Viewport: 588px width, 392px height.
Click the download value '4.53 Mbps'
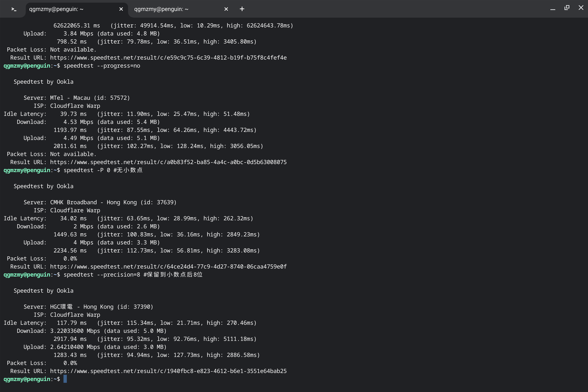click(78, 122)
